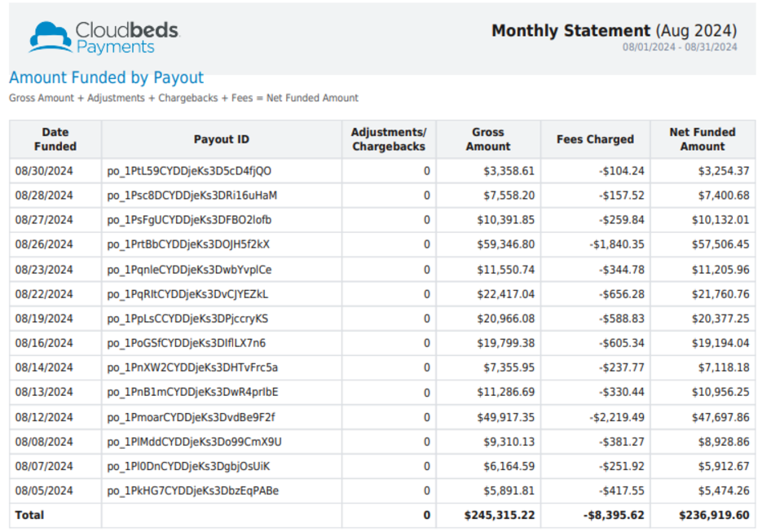Viewport: 762px width, 532px height.
Task: Click the total net funded $236,919.60
Action: pos(713,516)
